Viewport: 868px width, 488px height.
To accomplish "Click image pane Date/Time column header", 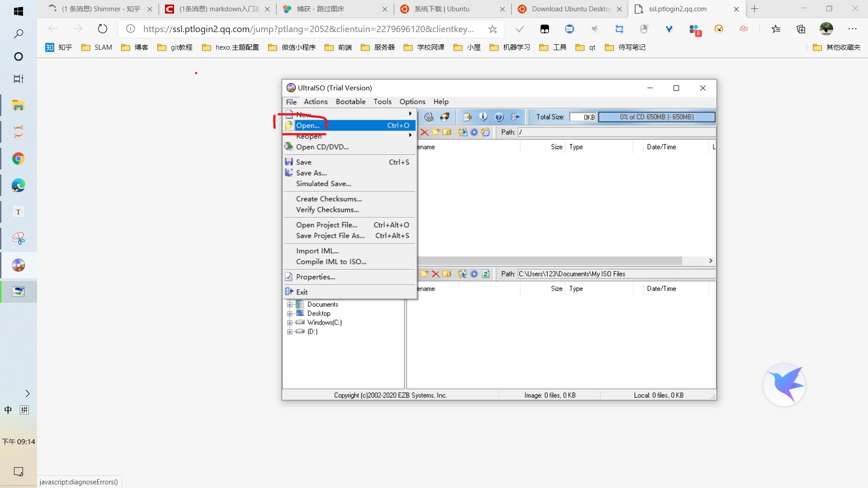I will tap(675, 147).
